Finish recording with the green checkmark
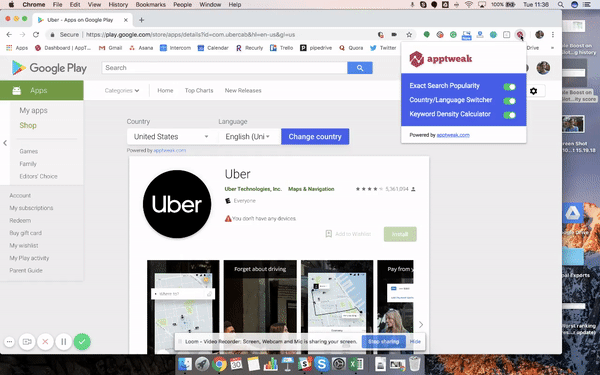Screen dimensions: 600x375 [x=82, y=342]
